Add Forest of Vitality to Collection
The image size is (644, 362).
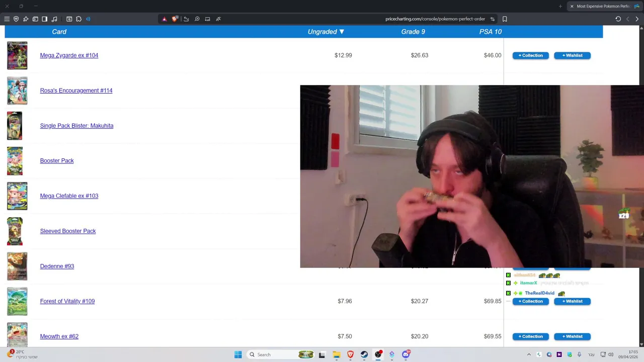tap(530, 301)
